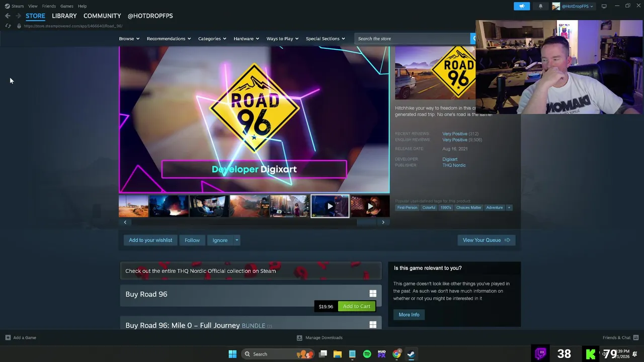Add Road 96 to your wishlist

coord(150,240)
